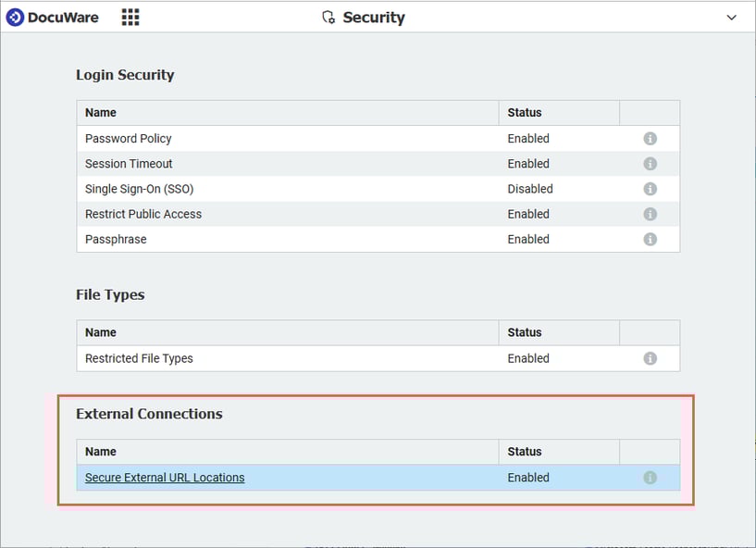Click info icon for Secure External URL Locations
The width and height of the screenshot is (756, 548).
pyautogui.click(x=650, y=478)
